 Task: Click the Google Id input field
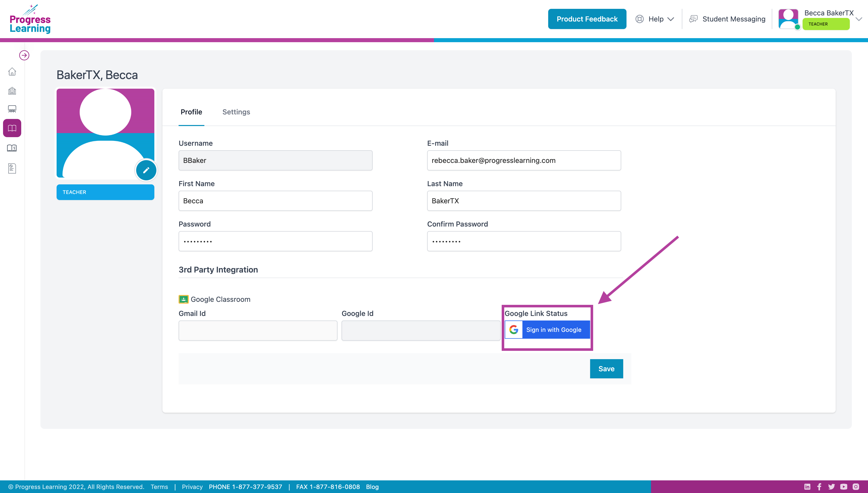click(421, 330)
